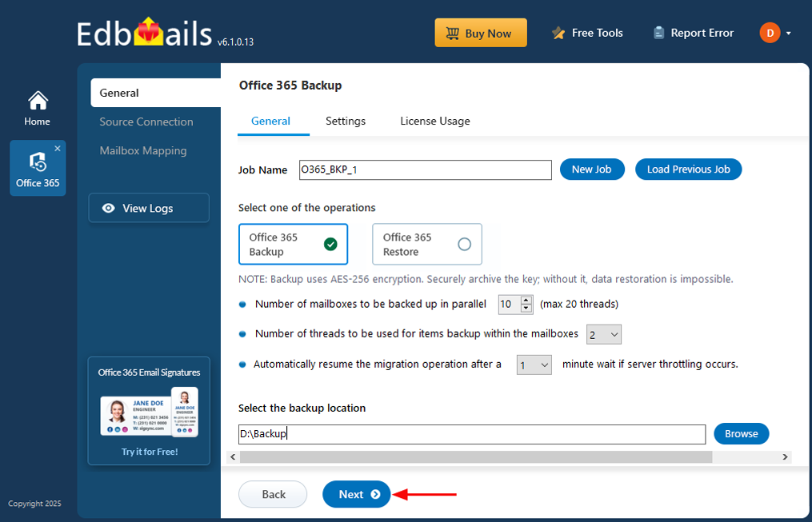This screenshot has height=522, width=812.
Task: Expand the user account dropdown arrow
Action: tap(788, 33)
